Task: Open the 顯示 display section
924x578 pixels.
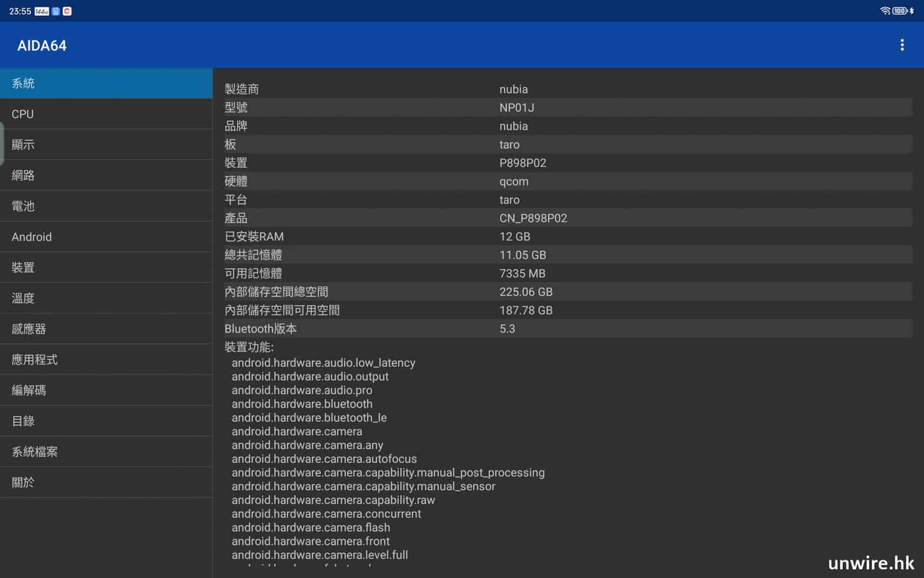Action: coord(106,144)
